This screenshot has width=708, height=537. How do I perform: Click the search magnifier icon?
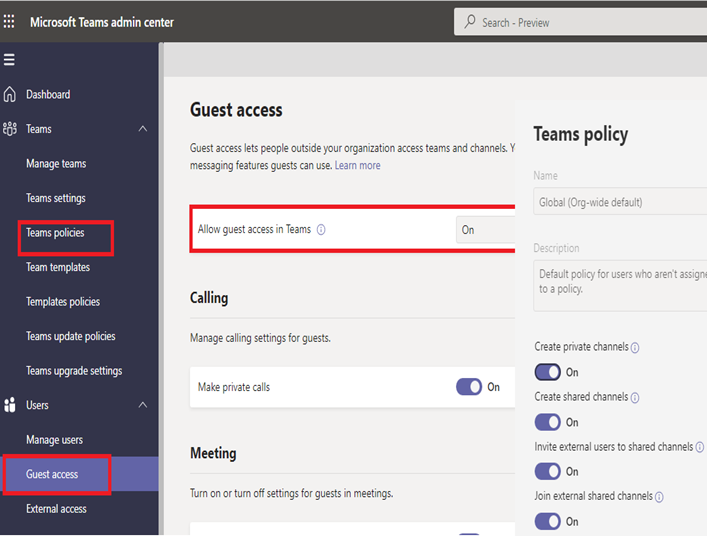[470, 22]
